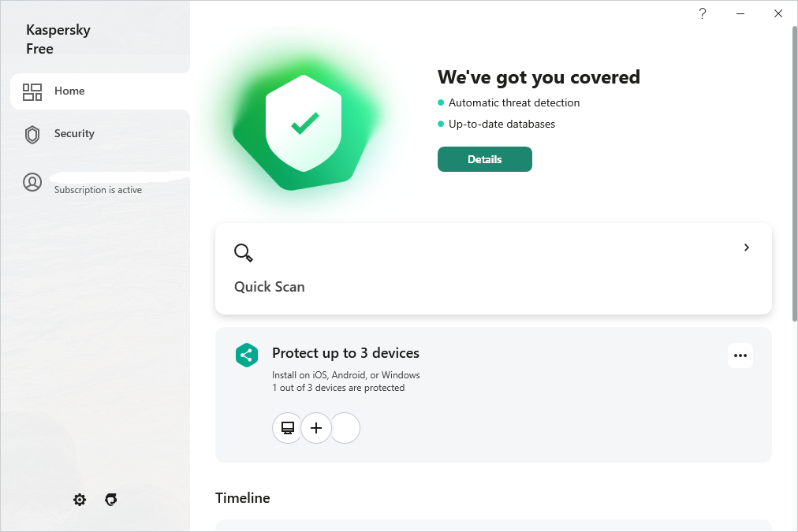Click the vertical scrollbar on the right
This screenshot has width=798, height=532.
point(793,173)
